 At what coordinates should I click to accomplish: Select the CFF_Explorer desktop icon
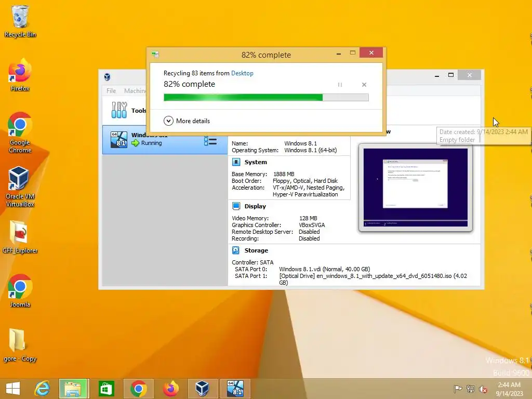(x=20, y=237)
